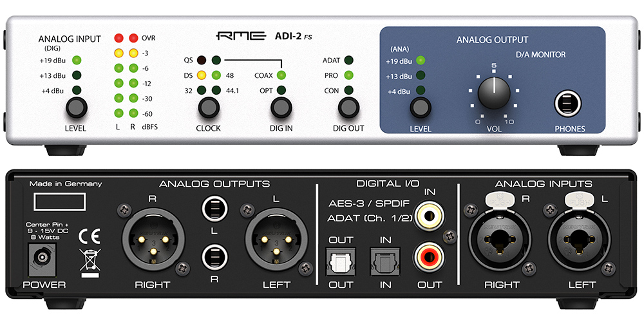The height and width of the screenshot is (322, 644).
Task: Click the crossed-out bin recycling symbol
Action: tap(90, 263)
